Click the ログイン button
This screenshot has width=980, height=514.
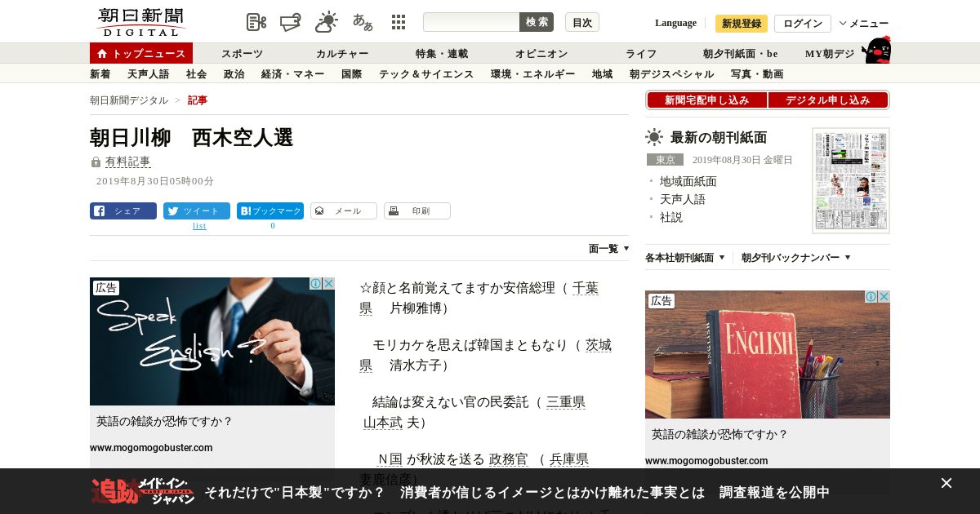click(803, 24)
